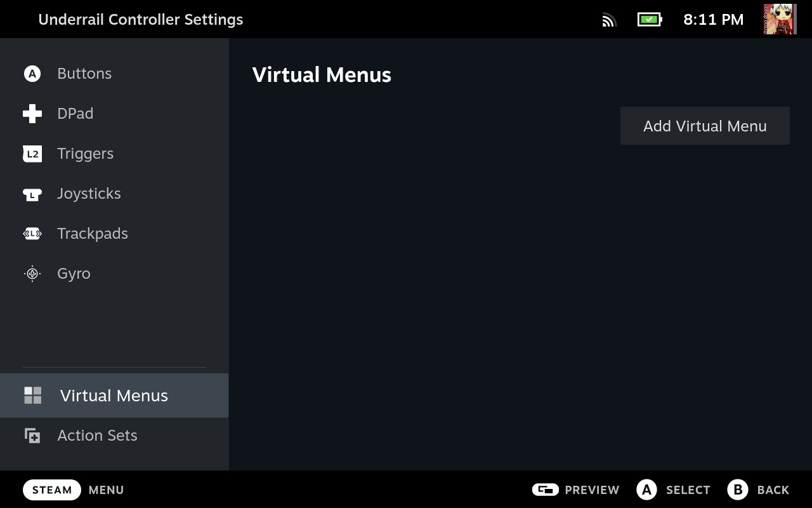Image resolution: width=812 pixels, height=508 pixels.
Task: Click the Joysticks L stick icon
Action: pyautogui.click(x=32, y=194)
